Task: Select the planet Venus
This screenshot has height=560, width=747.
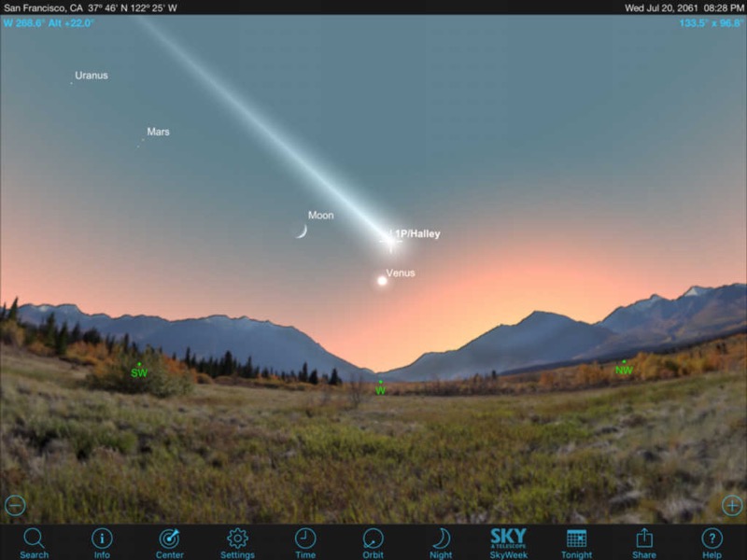Action: (x=382, y=280)
